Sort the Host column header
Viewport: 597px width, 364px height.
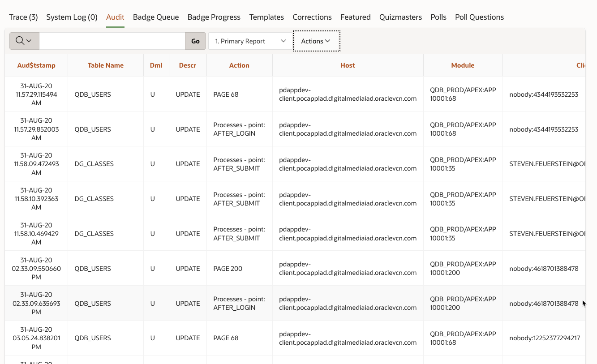point(347,65)
